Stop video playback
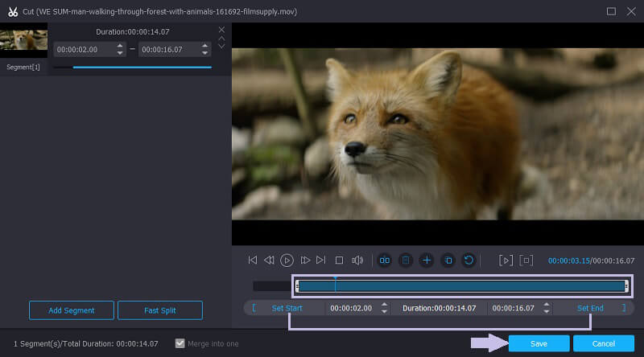 (x=339, y=261)
